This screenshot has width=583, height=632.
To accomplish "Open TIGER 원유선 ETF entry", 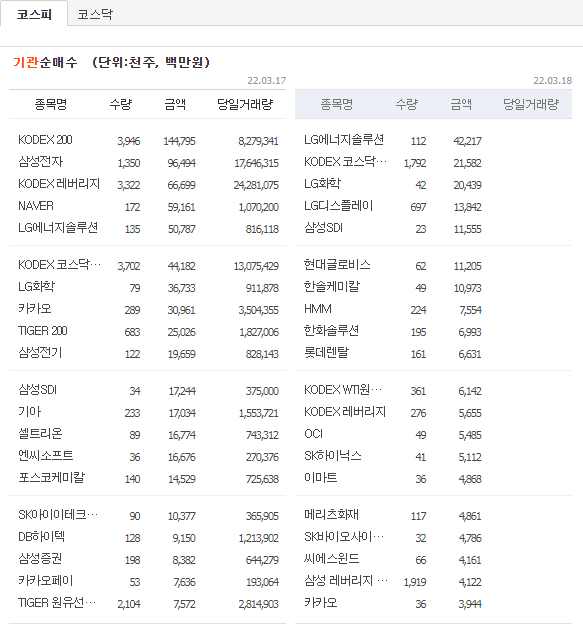I will tap(57, 603).
